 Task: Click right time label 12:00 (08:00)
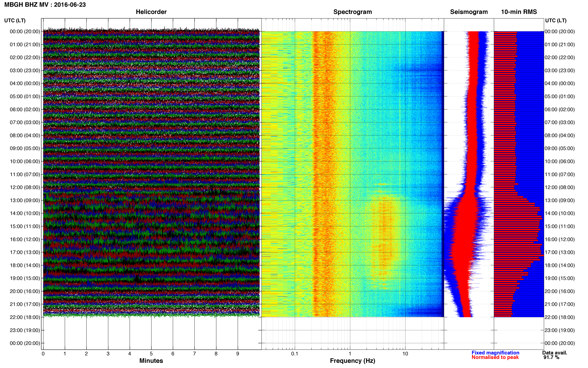pyautogui.click(x=560, y=187)
